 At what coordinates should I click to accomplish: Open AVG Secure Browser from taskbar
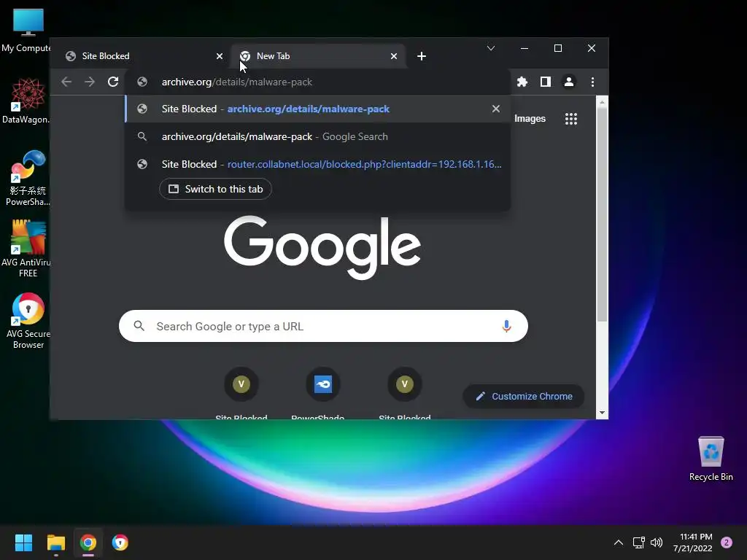click(x=120, y=542)
